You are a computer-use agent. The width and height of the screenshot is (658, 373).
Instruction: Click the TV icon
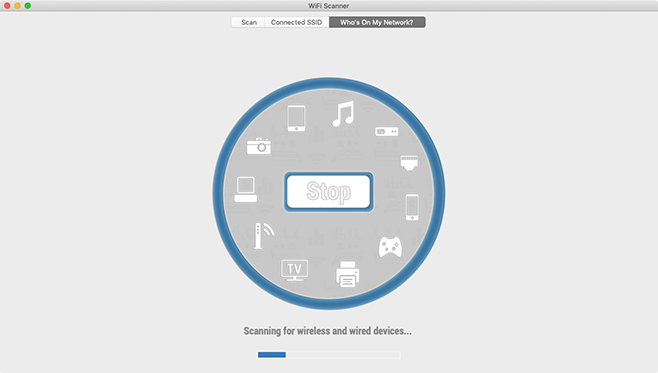tap(294, 270)
